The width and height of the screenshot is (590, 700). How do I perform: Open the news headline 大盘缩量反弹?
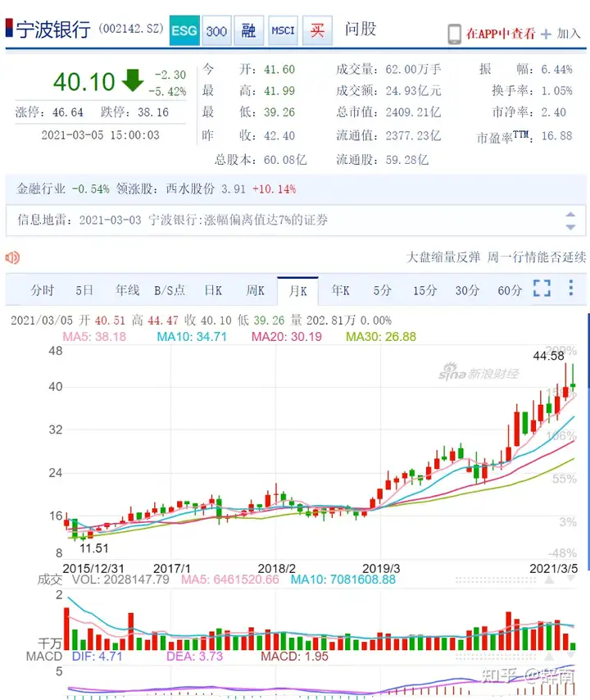tap(443, 257)
